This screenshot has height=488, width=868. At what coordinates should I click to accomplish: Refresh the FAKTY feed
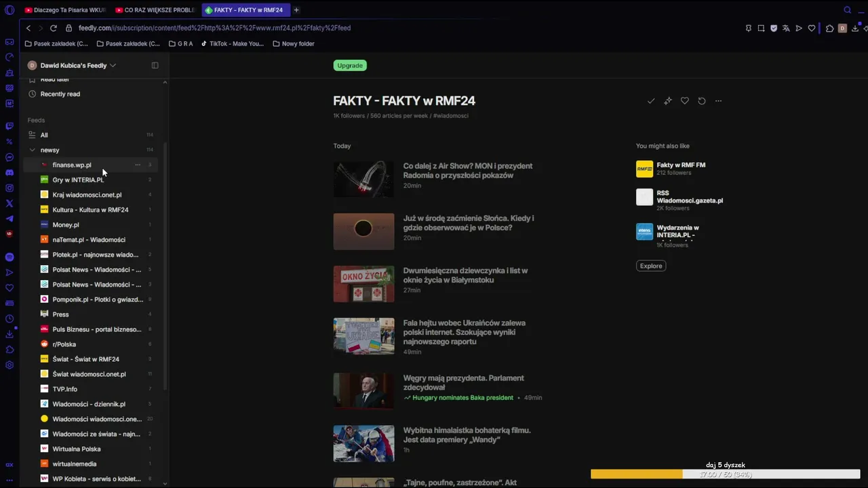(x=702, y=101)
